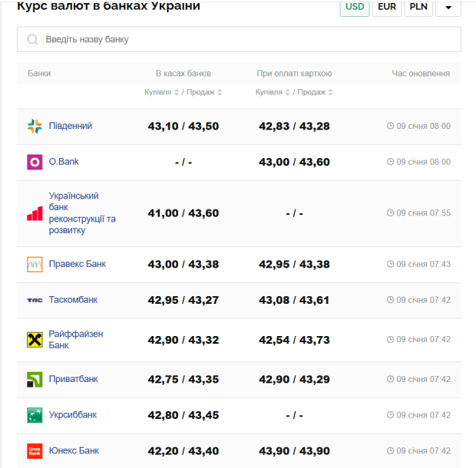The image size is (476, 468).
Task: Click the Таскомбанк logo icon
Action: [x=35, y=300]
